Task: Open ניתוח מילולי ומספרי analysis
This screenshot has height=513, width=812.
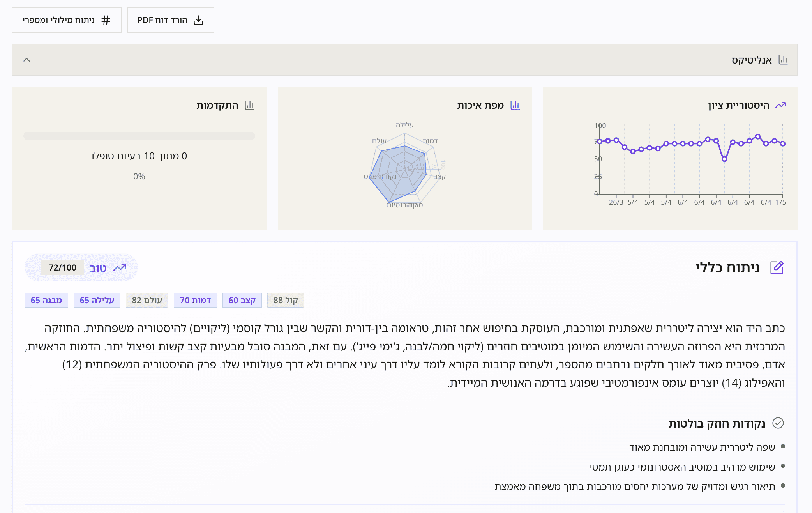Action: pyautogui.click(x=67, y=20)
